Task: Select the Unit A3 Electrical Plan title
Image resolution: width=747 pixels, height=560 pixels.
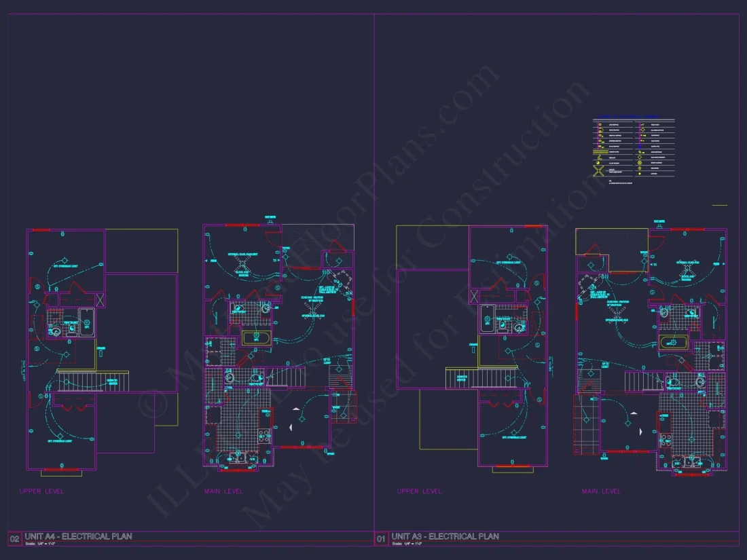Action: 445,536
